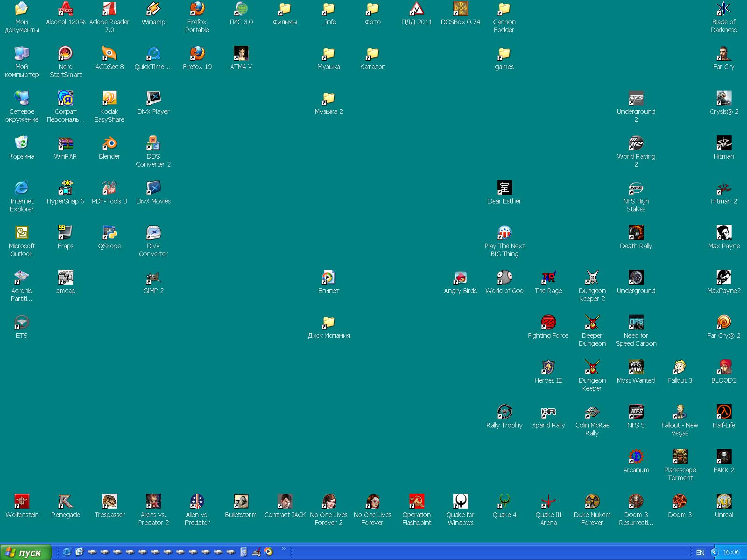Select the GIMP 2 shortcut
The image size is (747, 560).
click(x=153, y=277)
